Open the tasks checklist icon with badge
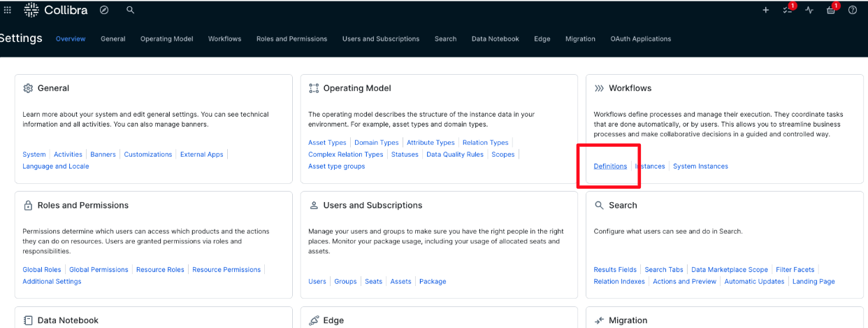Screen dimensions: 868x328 coord(788,9)
